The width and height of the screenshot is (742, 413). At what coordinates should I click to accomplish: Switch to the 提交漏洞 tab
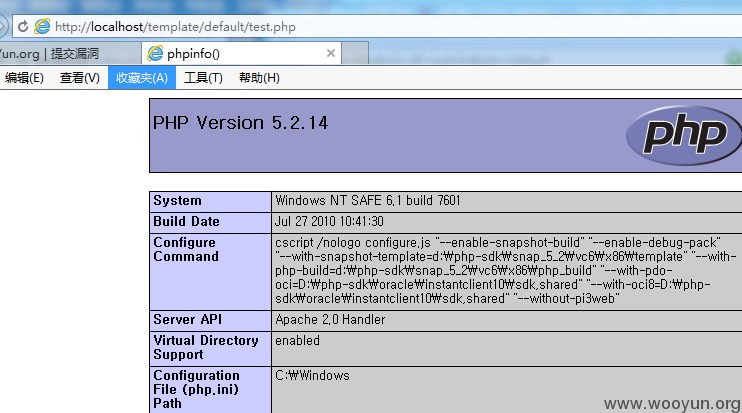(x=70, y=53)
